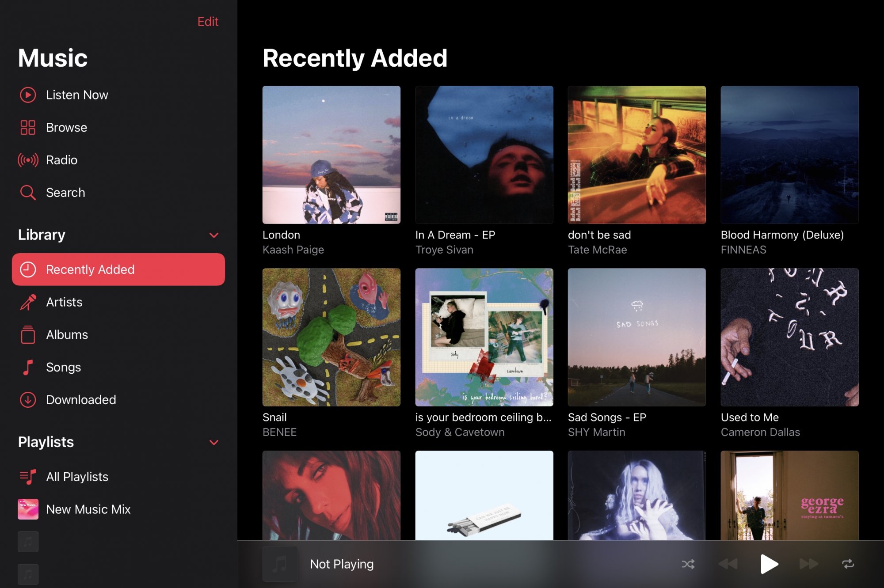
Task: Open the red-tinted woman portrait album
Action: pyautogui.click(x=331, y=495)
